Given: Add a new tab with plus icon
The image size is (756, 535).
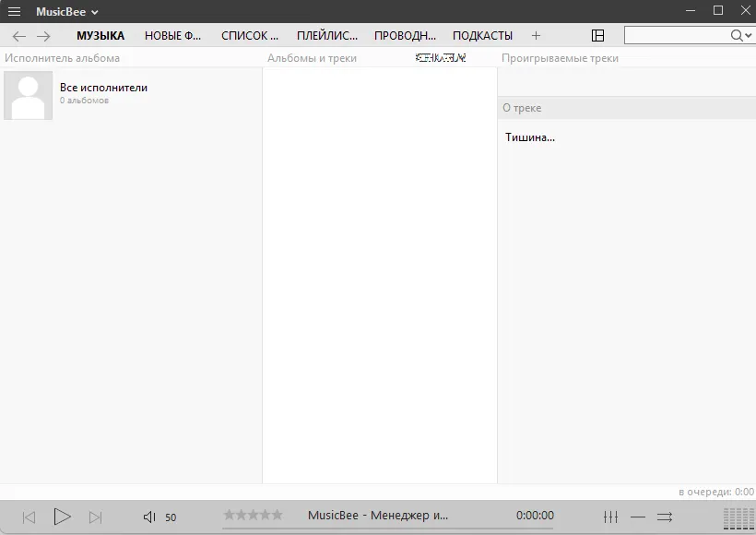Looking at the screenshot, I should pyautogui.click(x=536, y=36).
